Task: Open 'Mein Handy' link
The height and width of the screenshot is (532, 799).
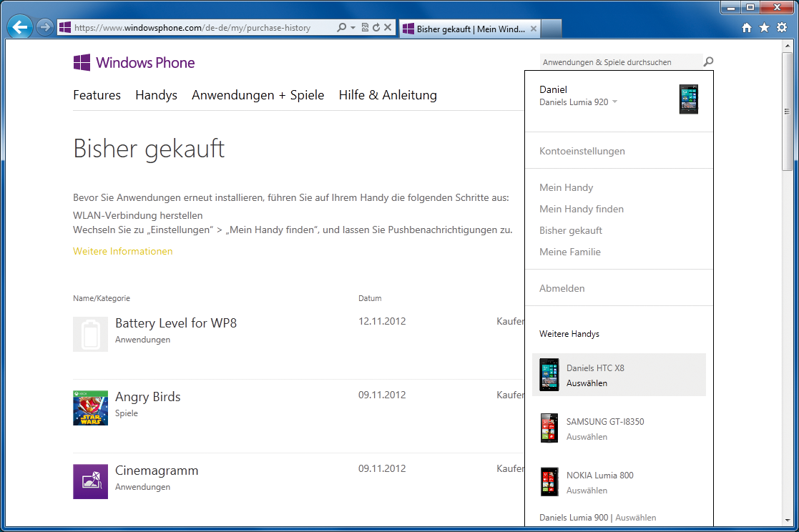Action: click(566, 187)
